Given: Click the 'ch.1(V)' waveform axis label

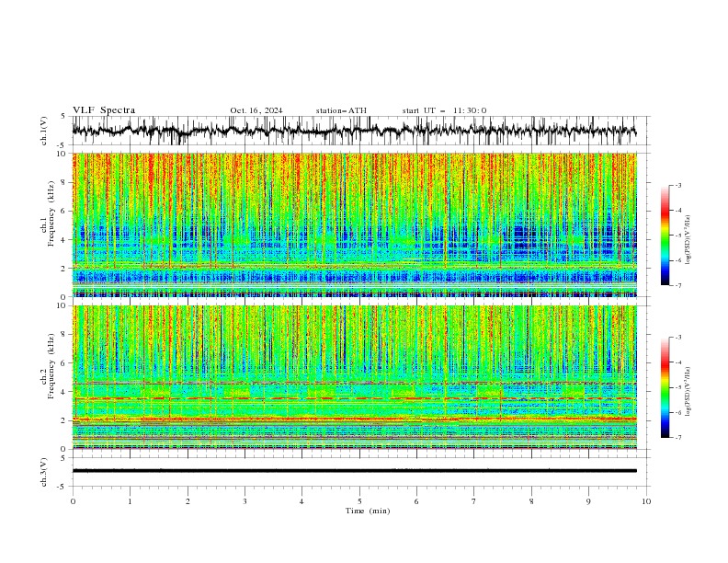Looking at the screenshot, I should coord(44,131).
